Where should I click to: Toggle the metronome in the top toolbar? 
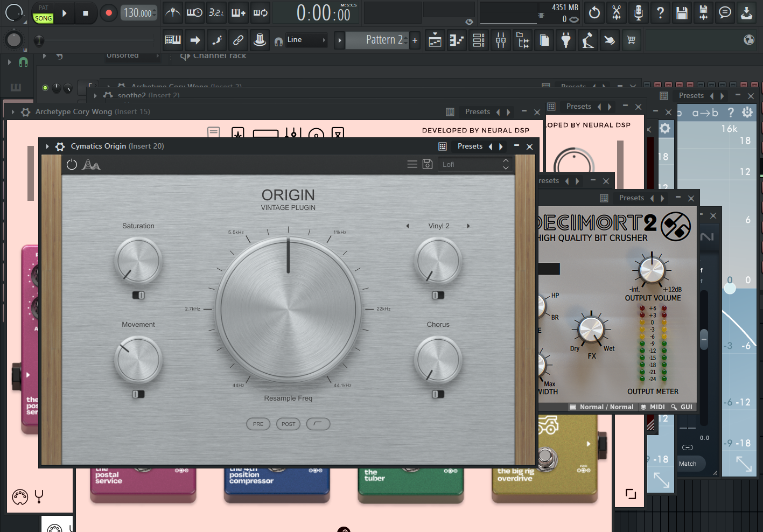173,12
